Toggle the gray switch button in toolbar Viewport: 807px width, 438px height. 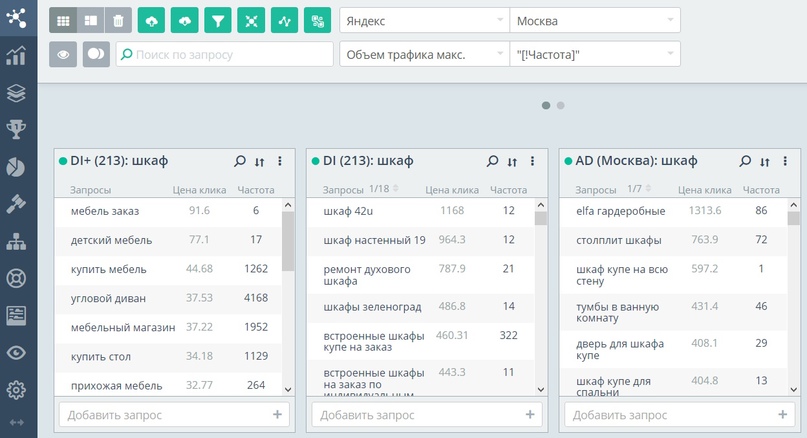(x=96, y=54)
